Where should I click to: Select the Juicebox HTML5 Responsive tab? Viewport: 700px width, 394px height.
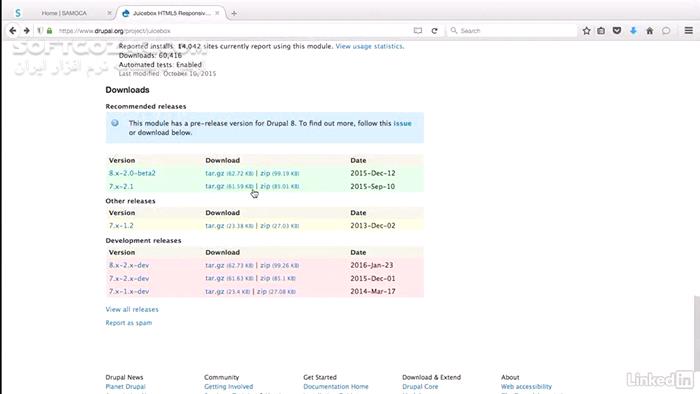click(171, 13)
